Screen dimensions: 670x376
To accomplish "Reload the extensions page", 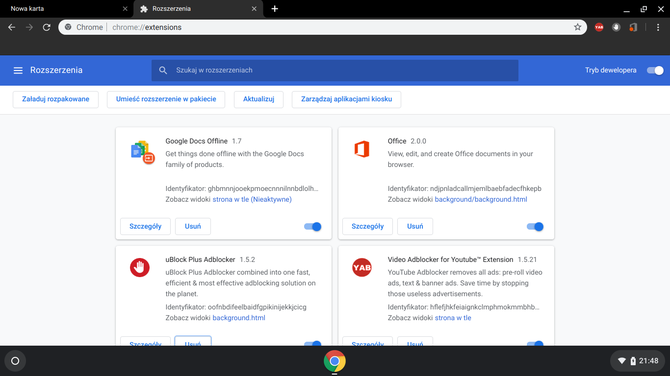I will coord(47,27).
